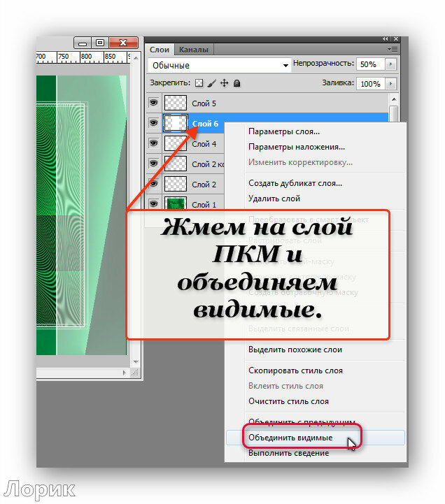Close the document window with red X
The width and height of the screenshot is (445, 504).
point(124,43)
